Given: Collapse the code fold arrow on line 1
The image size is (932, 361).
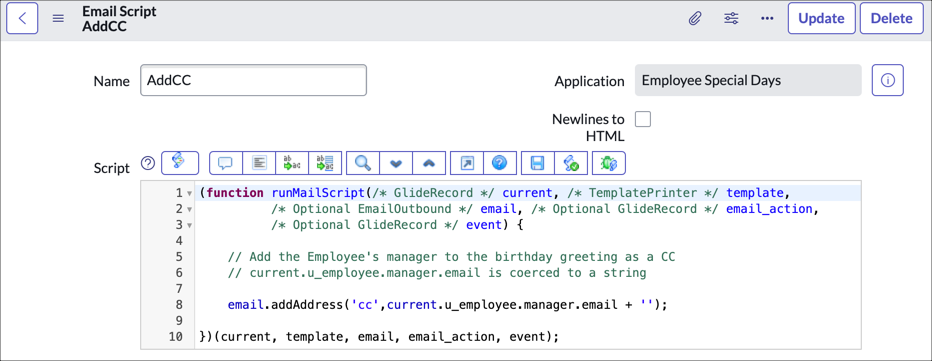Looking at the screenshot, I should pos(189,193).
